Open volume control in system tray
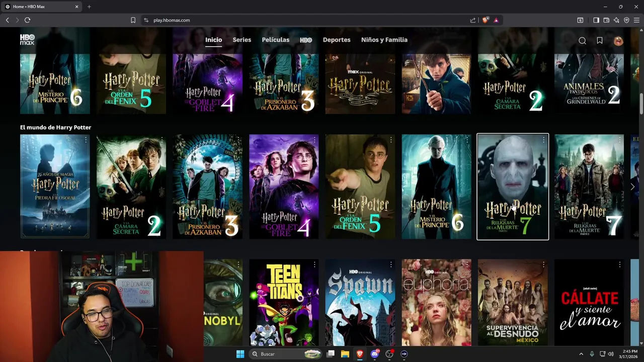The height and width of the screenshot is (362, 644). (x=611, y=354)
